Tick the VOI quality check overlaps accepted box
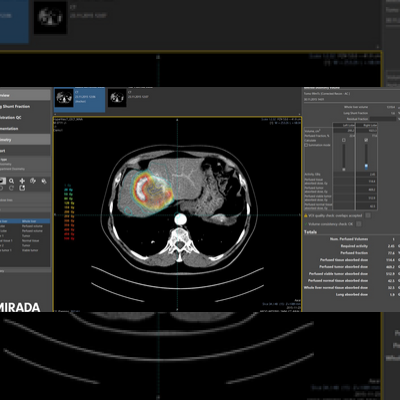This screenshot has width=400, height=400. 368,216
